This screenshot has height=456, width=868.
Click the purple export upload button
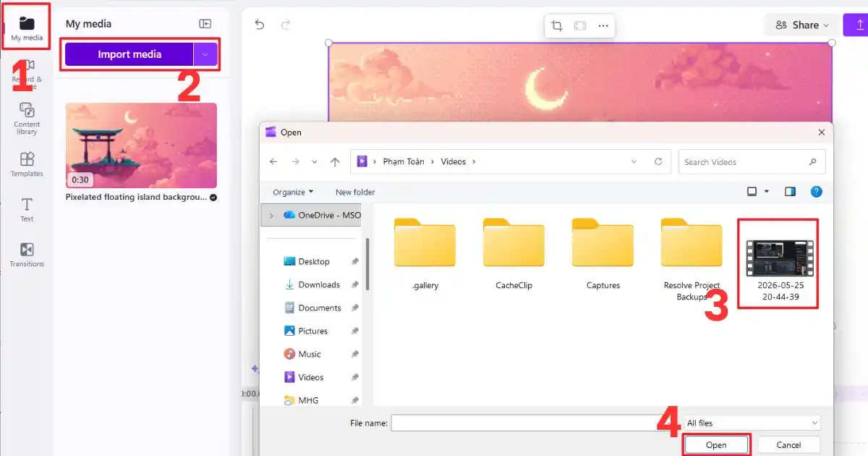click(858, 25)
